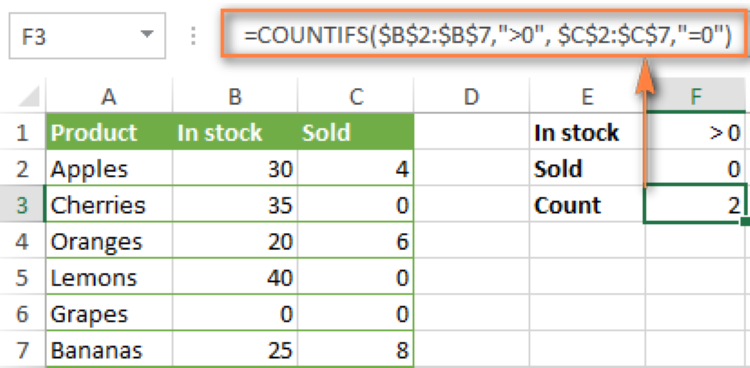Screen dimensions: 750x368
Task: Select column D header
Action: coord(472,97)
